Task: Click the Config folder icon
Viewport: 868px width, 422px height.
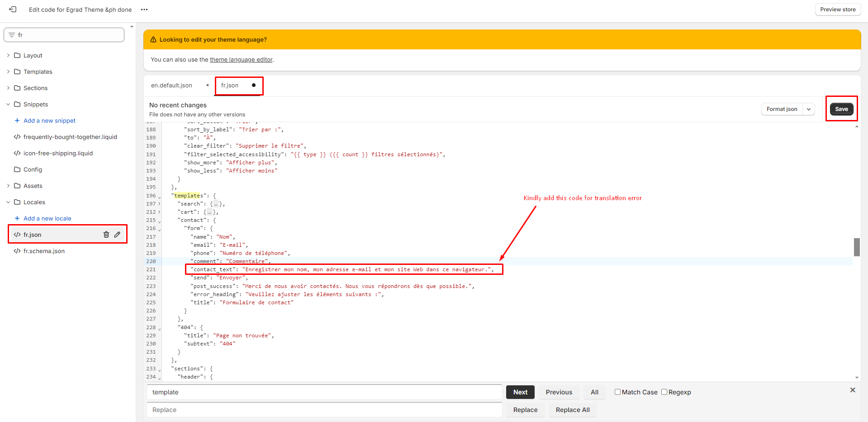Action: click(x=17, y=169)
